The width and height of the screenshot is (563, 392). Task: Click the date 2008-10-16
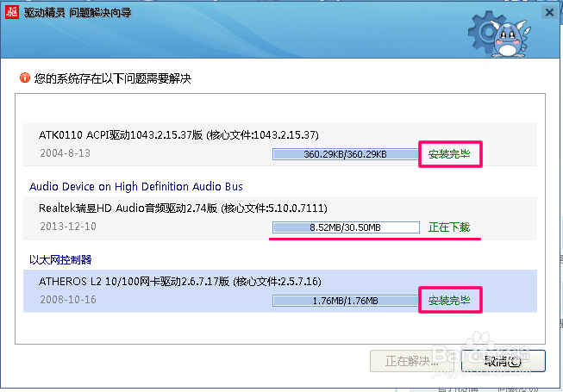point(68,300)
